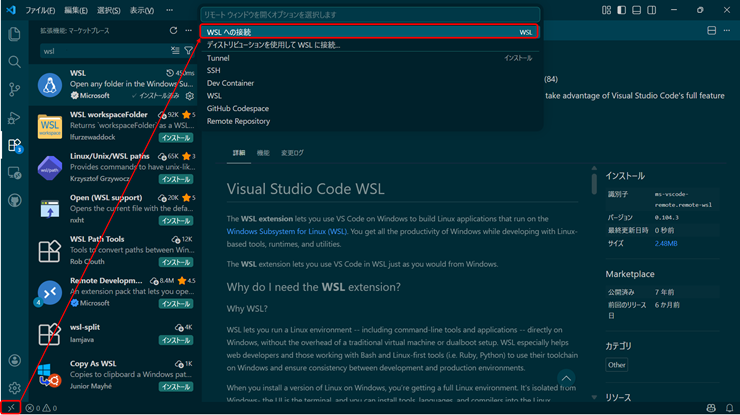
Task: Click the WSL extension manage gear icon
Action: [189, 96]
